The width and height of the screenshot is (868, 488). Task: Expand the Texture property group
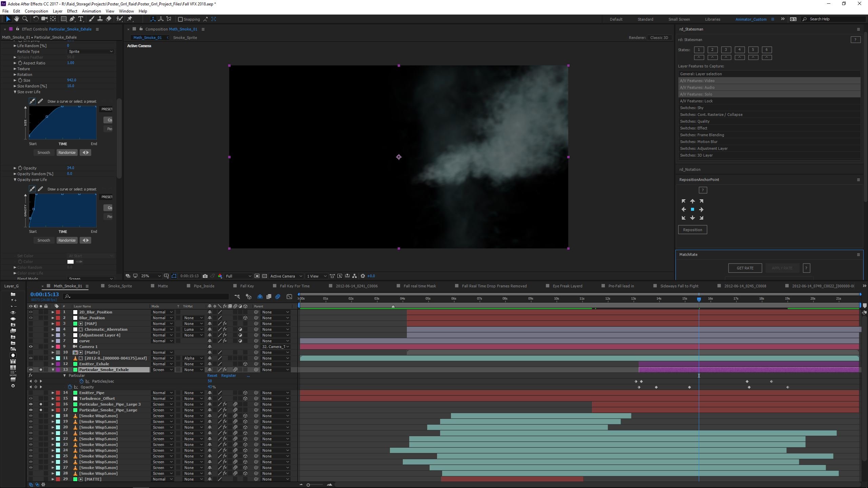click(x=15, y=69)
